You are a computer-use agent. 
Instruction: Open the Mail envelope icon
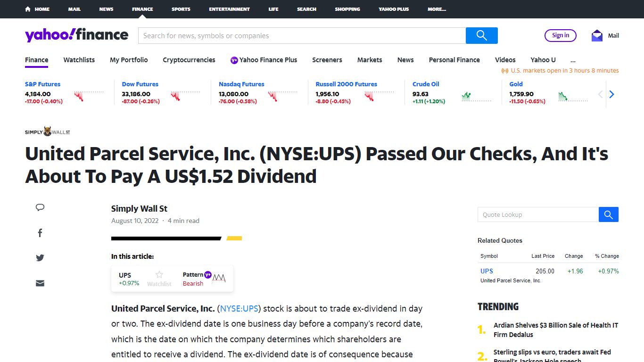click(597, 35)
